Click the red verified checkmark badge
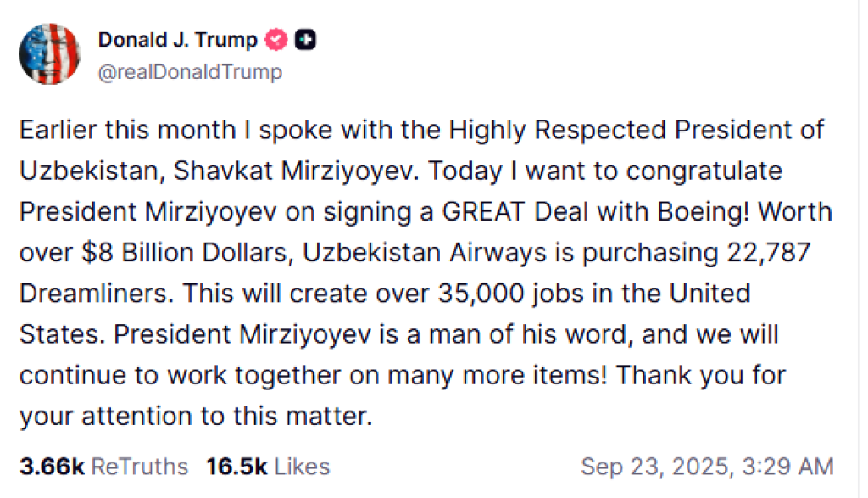The height and width of the screenshot is (498, 868). [x=276, y=39]
